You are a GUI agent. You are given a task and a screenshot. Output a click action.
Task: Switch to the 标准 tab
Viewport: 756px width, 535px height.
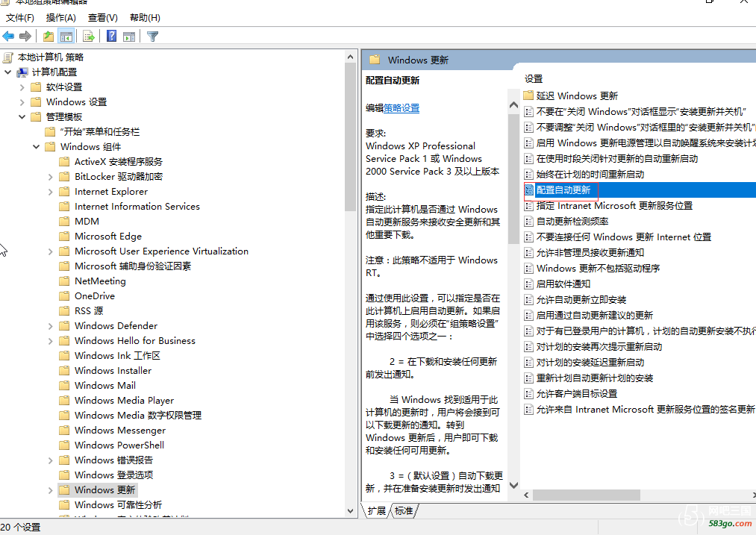tap(404, 511)
